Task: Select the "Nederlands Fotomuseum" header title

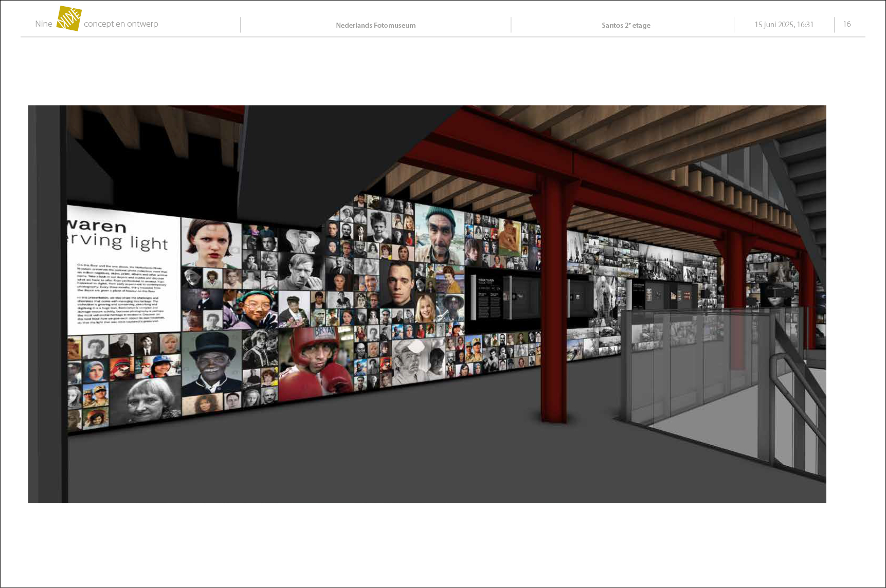Action: 375,25
